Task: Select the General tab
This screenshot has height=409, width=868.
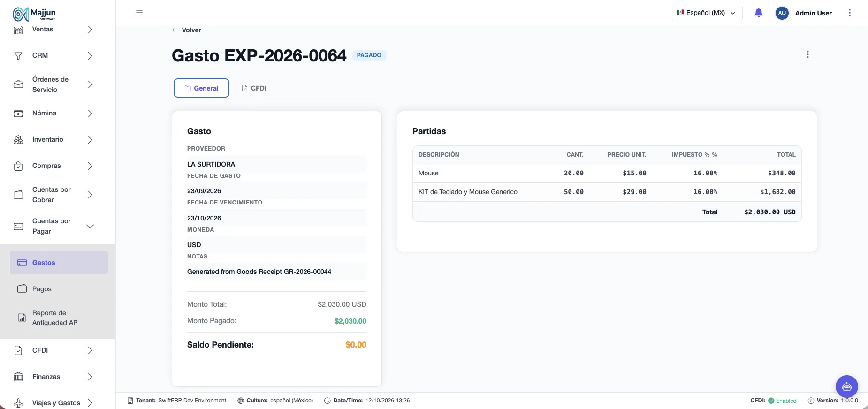Action: point(201,88)
